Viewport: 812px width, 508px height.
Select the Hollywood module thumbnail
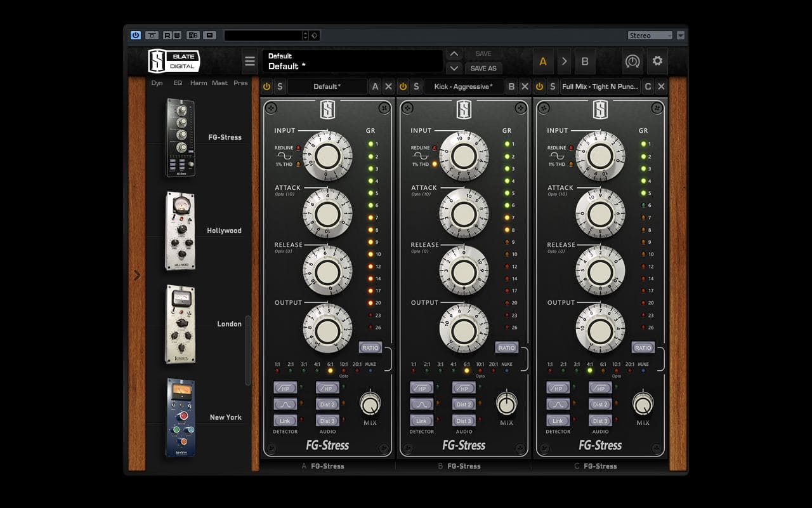click(180, 231)
